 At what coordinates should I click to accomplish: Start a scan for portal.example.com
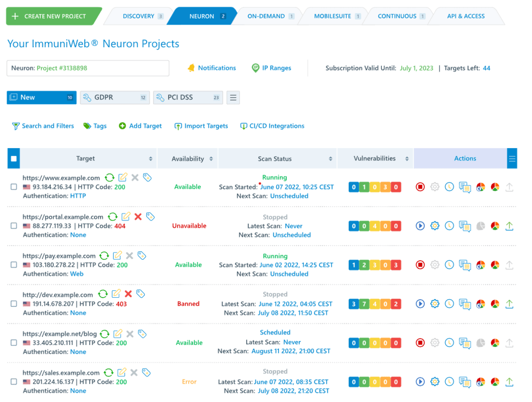tap(420, 226)
